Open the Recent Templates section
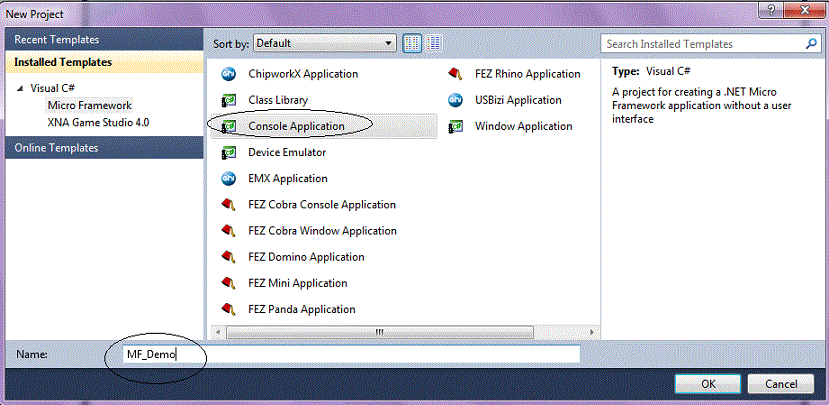This screenshot has width=829, height=405. (104, 40)
